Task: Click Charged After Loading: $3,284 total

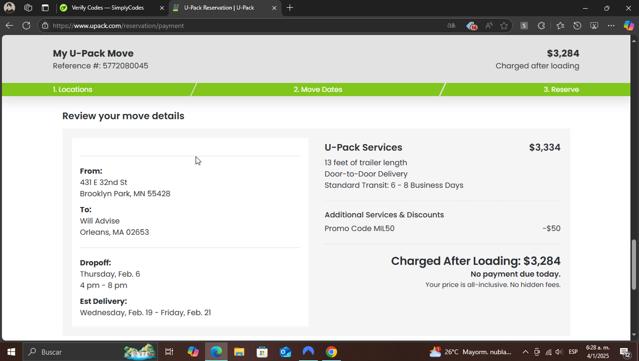Action: 476,261
